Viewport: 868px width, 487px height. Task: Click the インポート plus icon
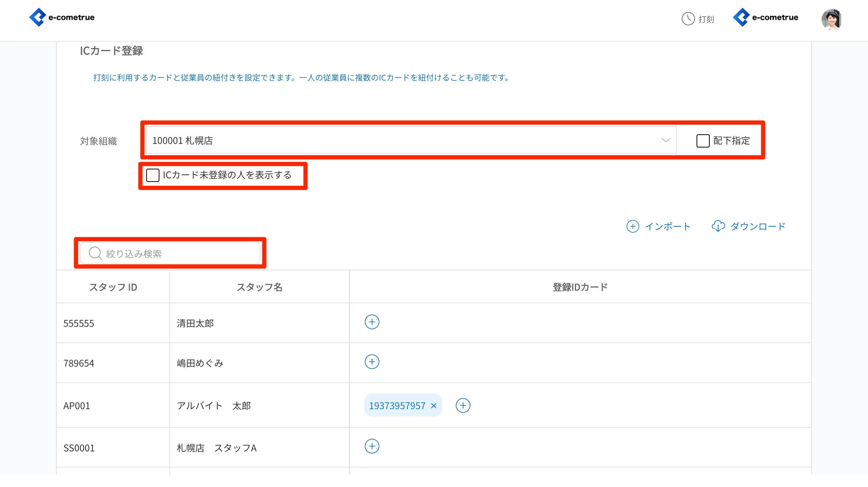[633, 226]
